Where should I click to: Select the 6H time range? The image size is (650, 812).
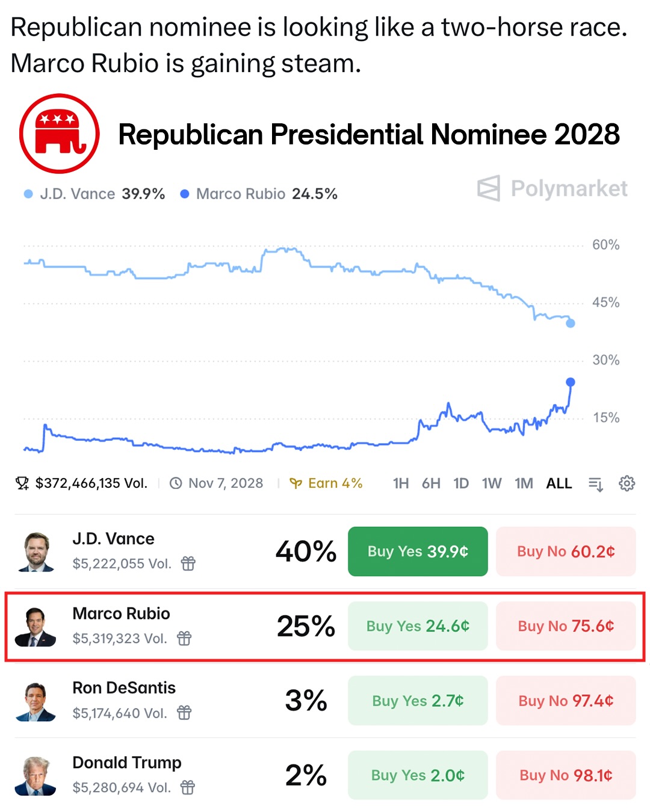431,484
